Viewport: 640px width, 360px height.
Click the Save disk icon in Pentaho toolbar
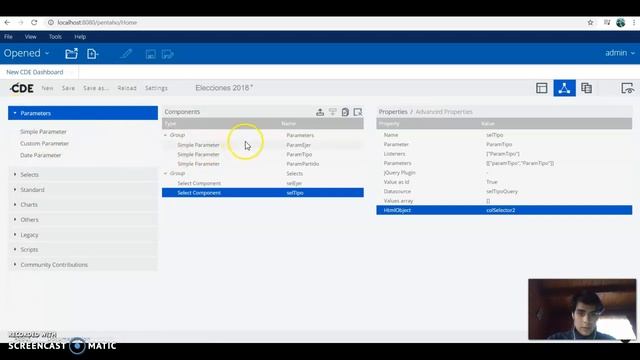[x=151, y=54]
